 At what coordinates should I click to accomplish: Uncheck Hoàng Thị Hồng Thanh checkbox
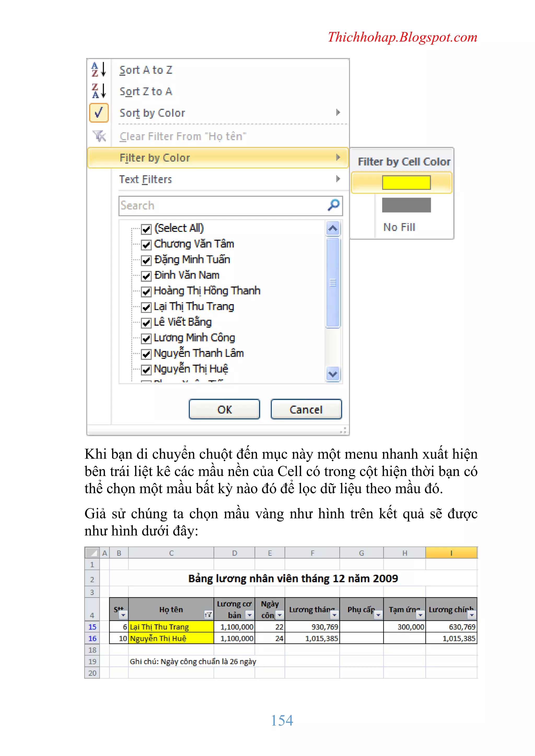point(146,291)
